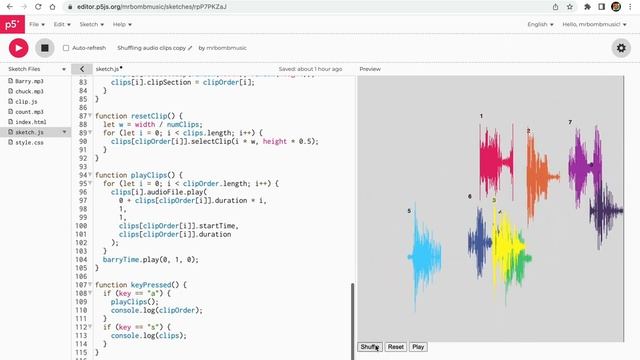Image resolution: width=640 pixels, height=360 pixels.
Task: Open count.mp3 in the file list
Action: [29, 112]
